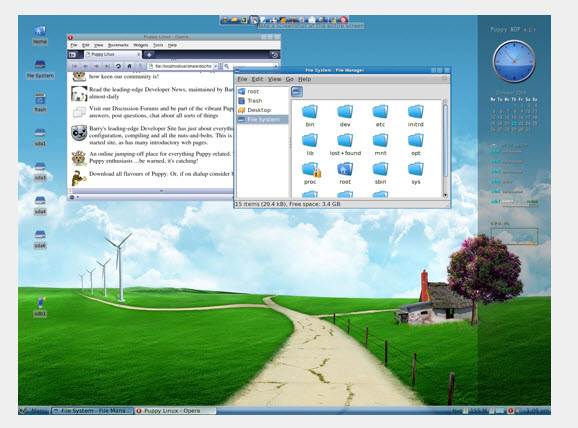Open File Manager's Edit menu

point(257,79)
